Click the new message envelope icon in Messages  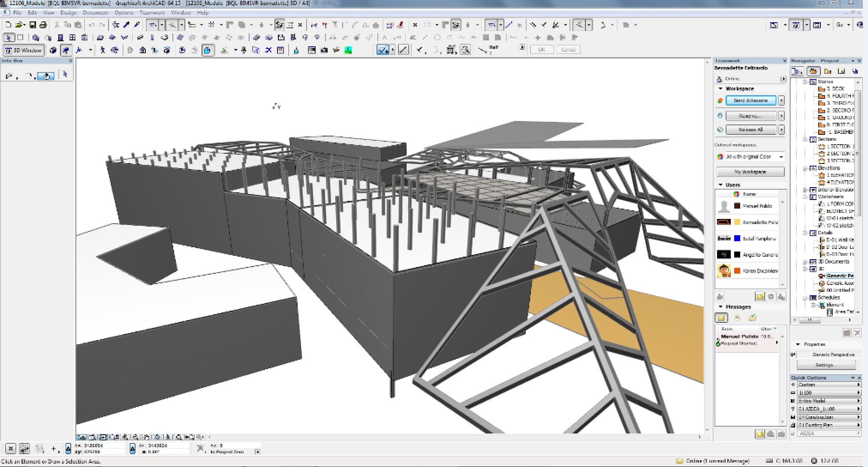721,318
